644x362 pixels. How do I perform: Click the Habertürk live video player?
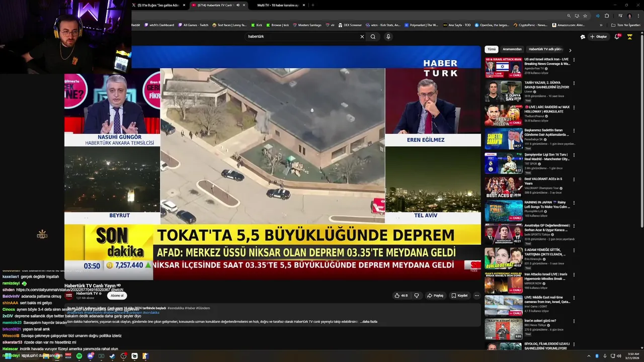(272, 163)
